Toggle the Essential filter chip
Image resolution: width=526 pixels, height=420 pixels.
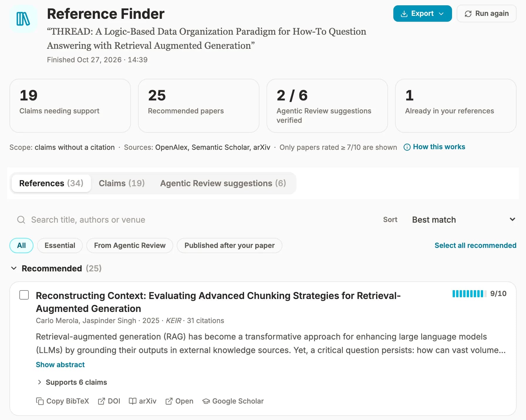pos(60,246)
